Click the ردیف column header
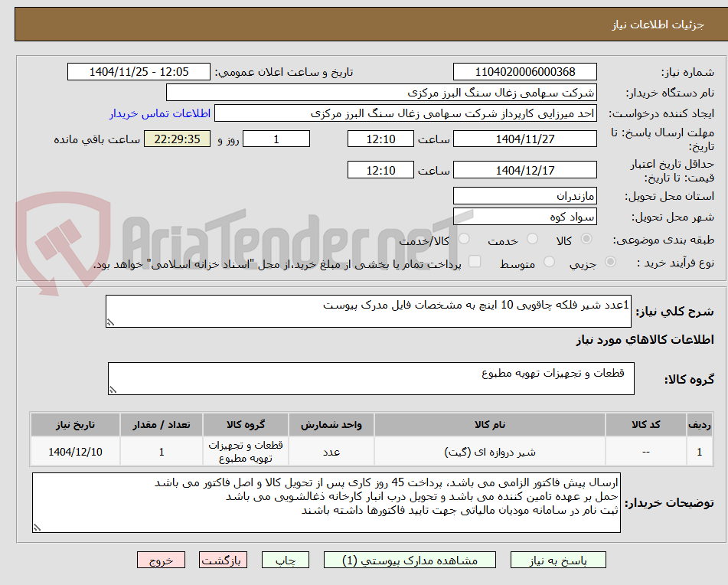The image size is (728, 585). coord(700,425)
